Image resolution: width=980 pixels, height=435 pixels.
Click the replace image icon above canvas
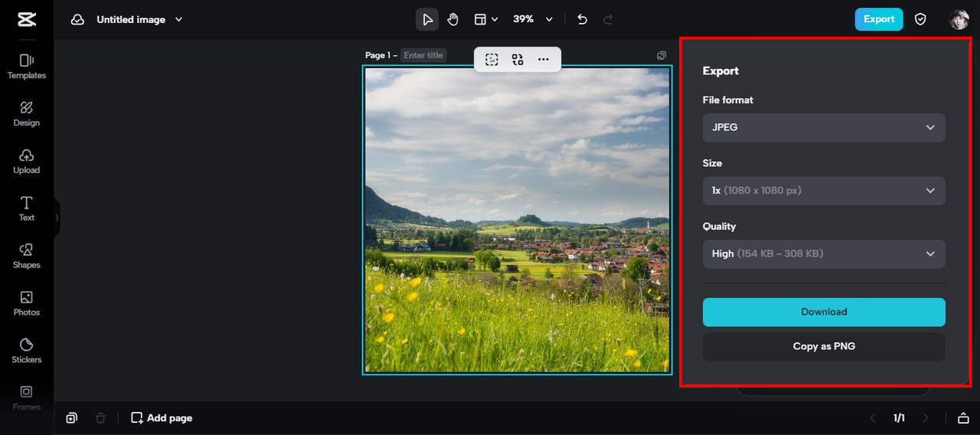518,60
